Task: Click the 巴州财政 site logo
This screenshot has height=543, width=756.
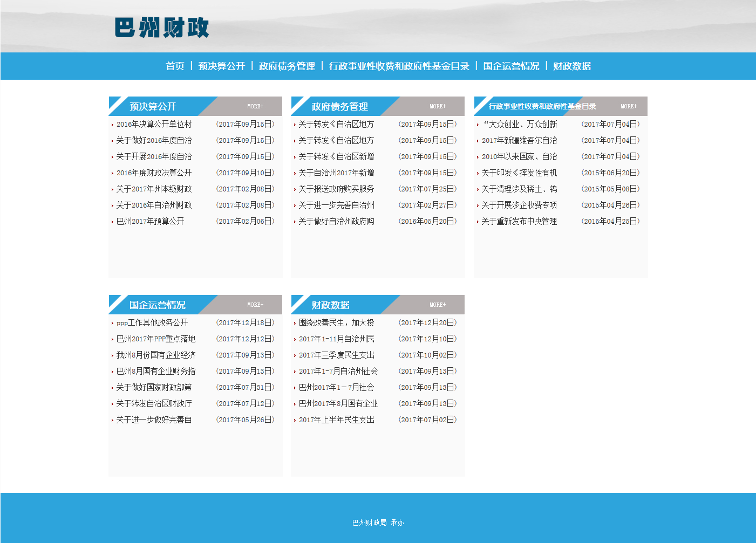Action: tap(162, 28)
